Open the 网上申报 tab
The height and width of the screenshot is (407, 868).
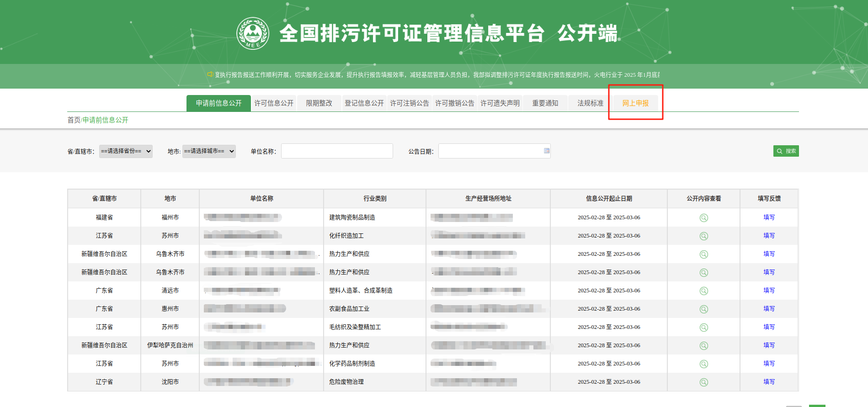tap(635, 103)
